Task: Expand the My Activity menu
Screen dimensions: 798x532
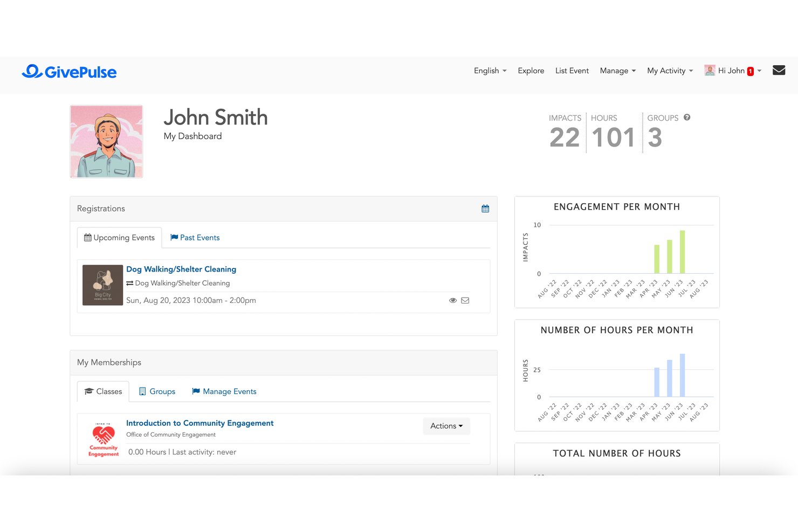Action: (670, 71)
